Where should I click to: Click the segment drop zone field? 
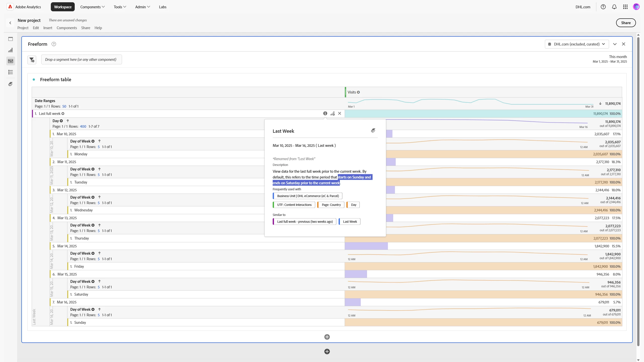pyautogui.click(x=81, y=60)
